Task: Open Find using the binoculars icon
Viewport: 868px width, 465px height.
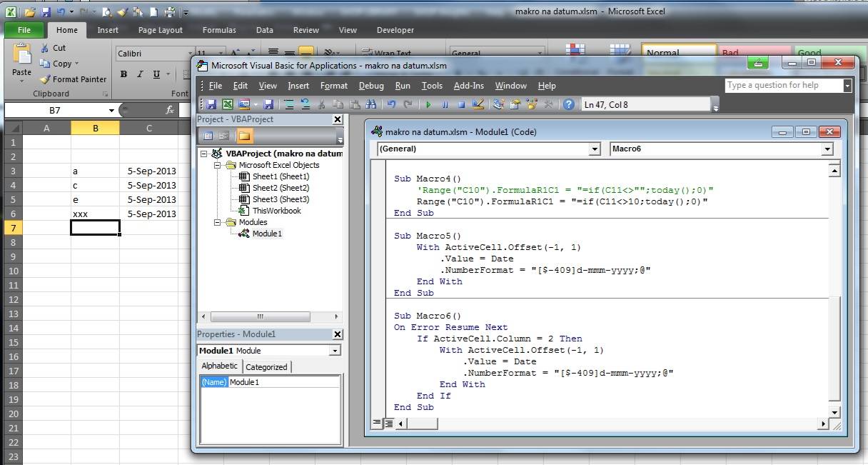Action: 370,104
